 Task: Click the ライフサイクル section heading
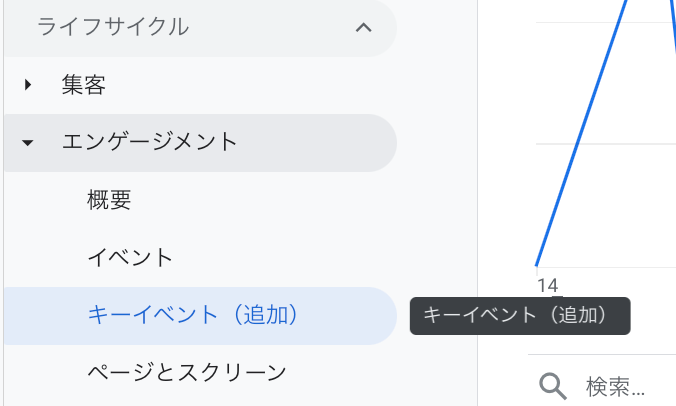coord(113,27)
